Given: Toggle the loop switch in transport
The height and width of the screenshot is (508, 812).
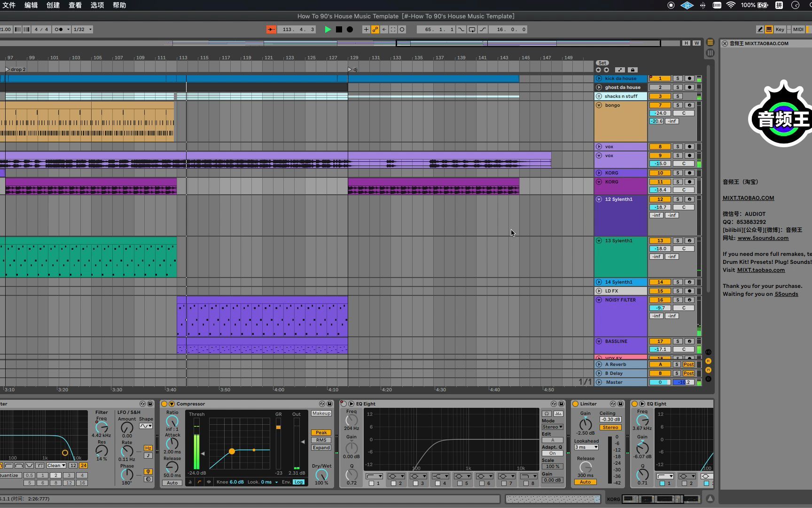Looking at the screenshot, I should 472,29.
